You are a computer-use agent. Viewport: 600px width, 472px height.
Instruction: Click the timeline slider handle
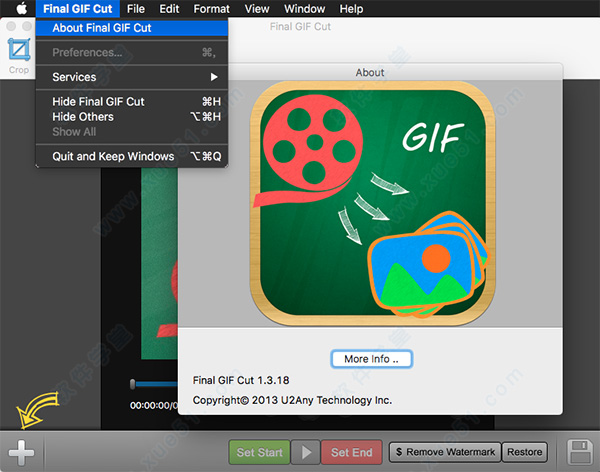(132, 384)
